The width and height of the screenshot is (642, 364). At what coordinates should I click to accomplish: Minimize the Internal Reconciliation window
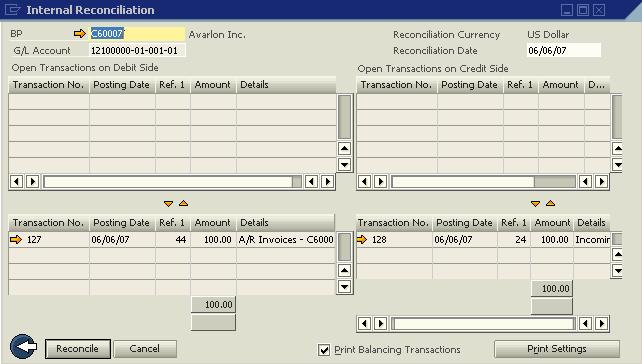(x=567, y=10)
